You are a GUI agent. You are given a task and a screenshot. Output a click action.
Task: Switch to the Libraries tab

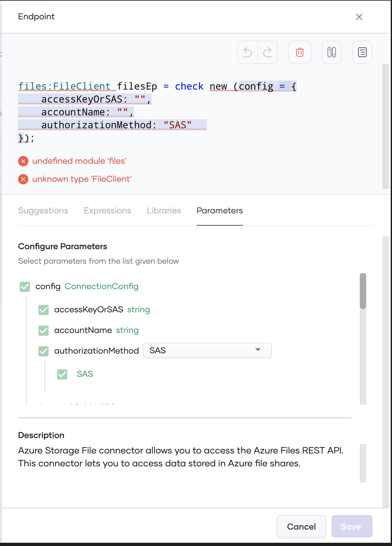(x=163, y=211)
